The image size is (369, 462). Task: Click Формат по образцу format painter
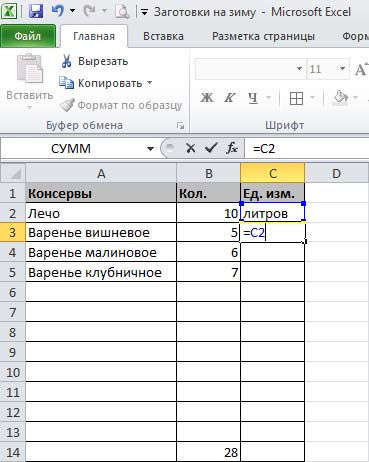pos(121,105)
